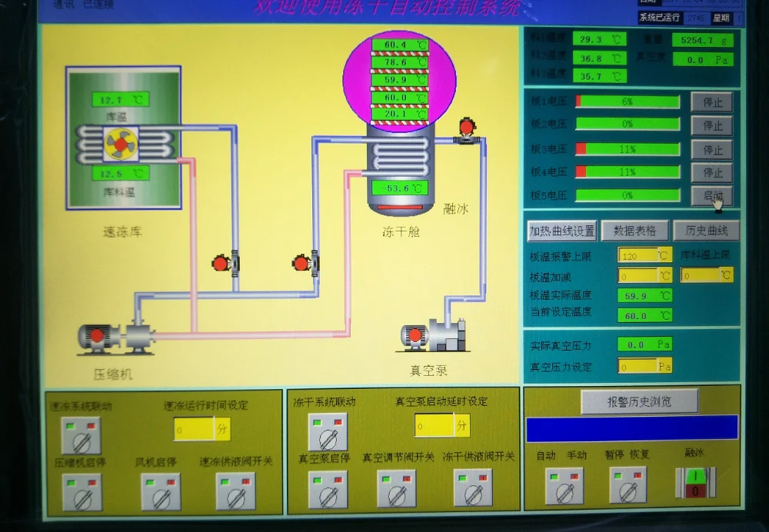Toggle the 风机启停 rotary switch
This screenshot has width=769, height=532.
point(161,491)
